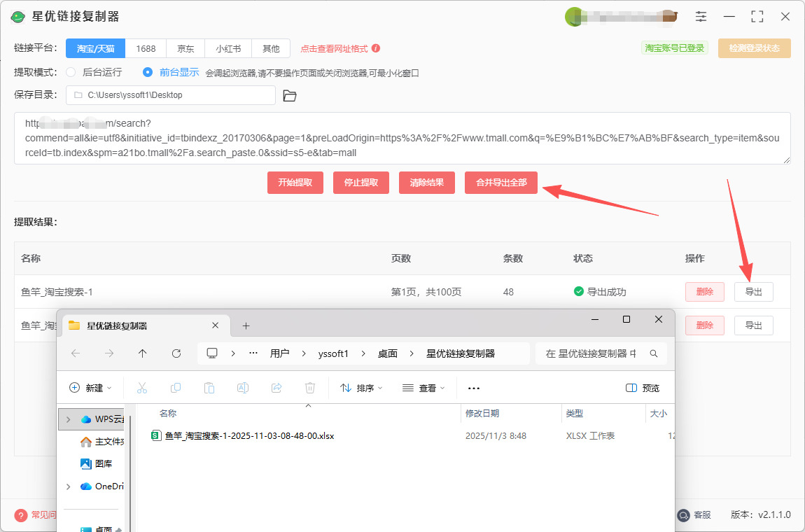Click the 停止提取 button
The width and height of the screenshot is (805, 532).
coord(361,182)
